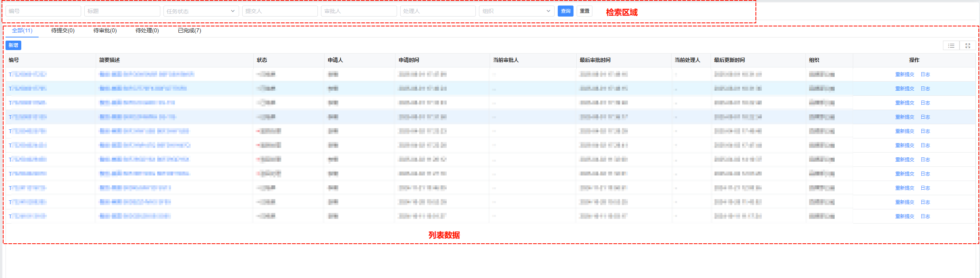
Task: Switch to the 全部(11) tab
Action: pyautogui.click(x=22, y=30)
